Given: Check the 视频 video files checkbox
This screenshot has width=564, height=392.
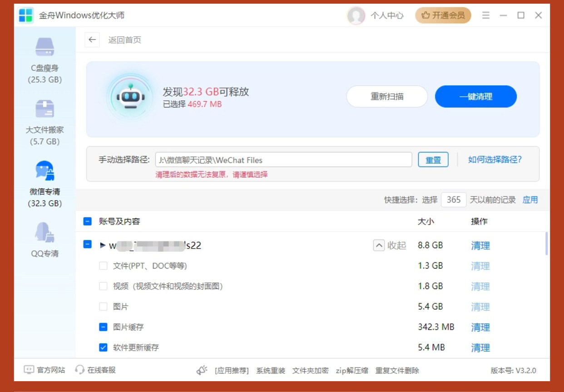Looking at the screenshot, I should tap(103, 286).
